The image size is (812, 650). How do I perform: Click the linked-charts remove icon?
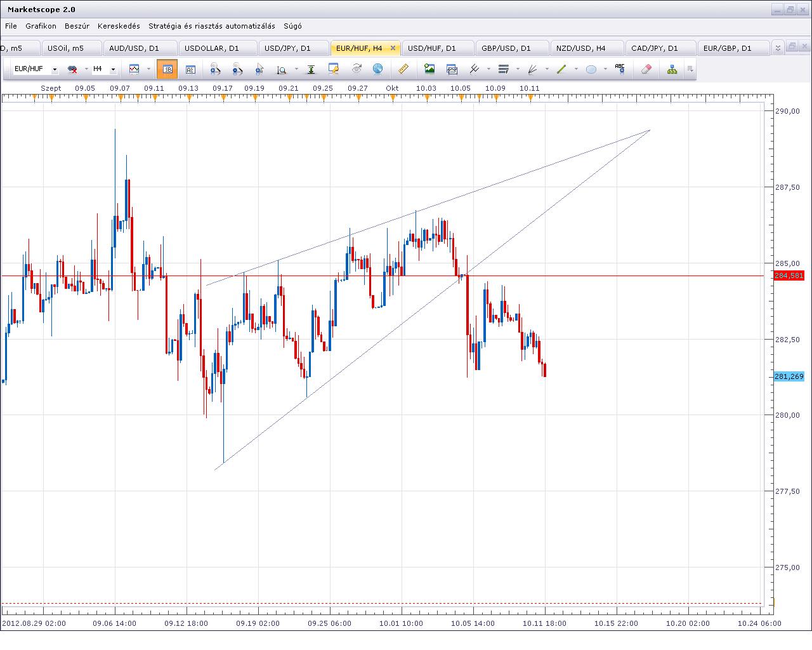tap(72, 69)
